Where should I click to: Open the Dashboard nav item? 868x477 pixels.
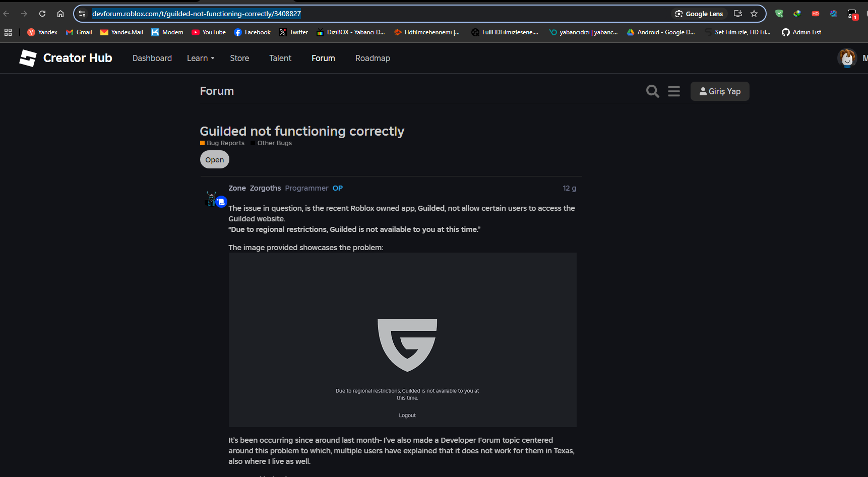(152, 58)
